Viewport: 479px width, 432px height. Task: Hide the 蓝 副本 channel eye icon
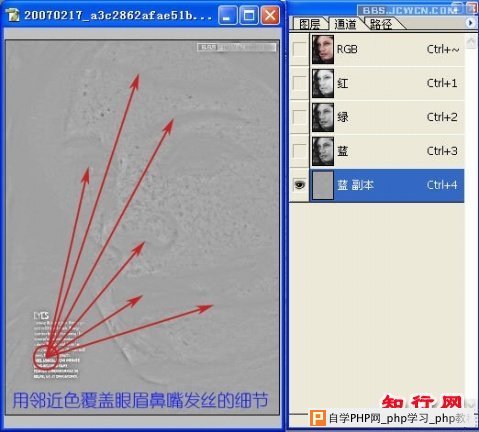point(299,184)
